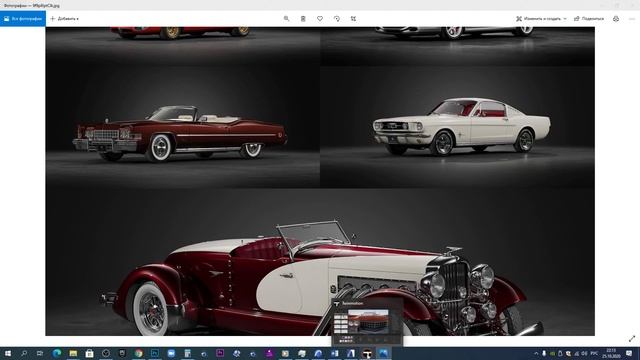Open volume control in system tray
Image resolution: width=640 pixels, height=360 pixels.
click(x=584, y=353)
